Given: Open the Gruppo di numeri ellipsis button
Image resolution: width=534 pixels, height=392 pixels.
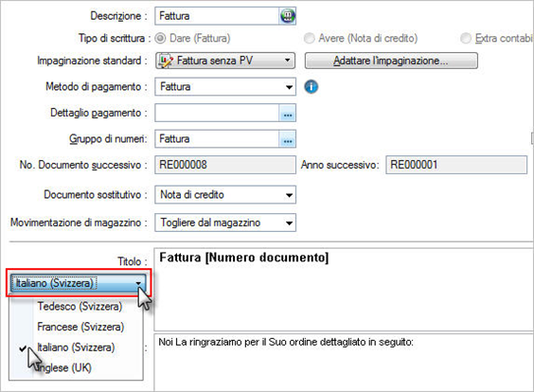Looking at the screenshot, I should click(x=288, y=139).
